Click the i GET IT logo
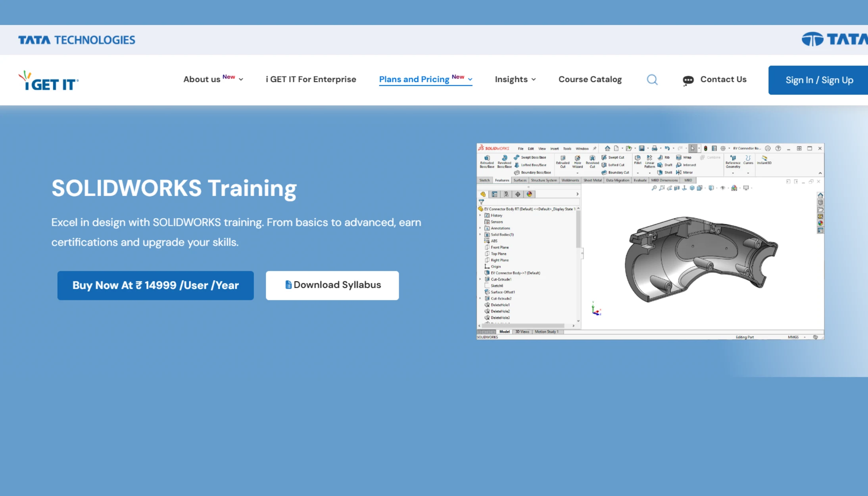This screenshot has height=496, width=868. click(x=48, y=81)
